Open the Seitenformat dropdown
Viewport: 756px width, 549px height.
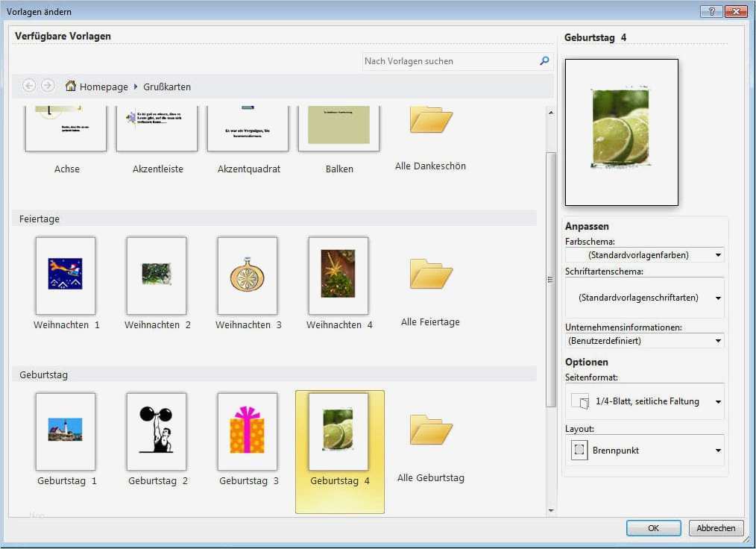pyautogui.click(x=645, y=401)
